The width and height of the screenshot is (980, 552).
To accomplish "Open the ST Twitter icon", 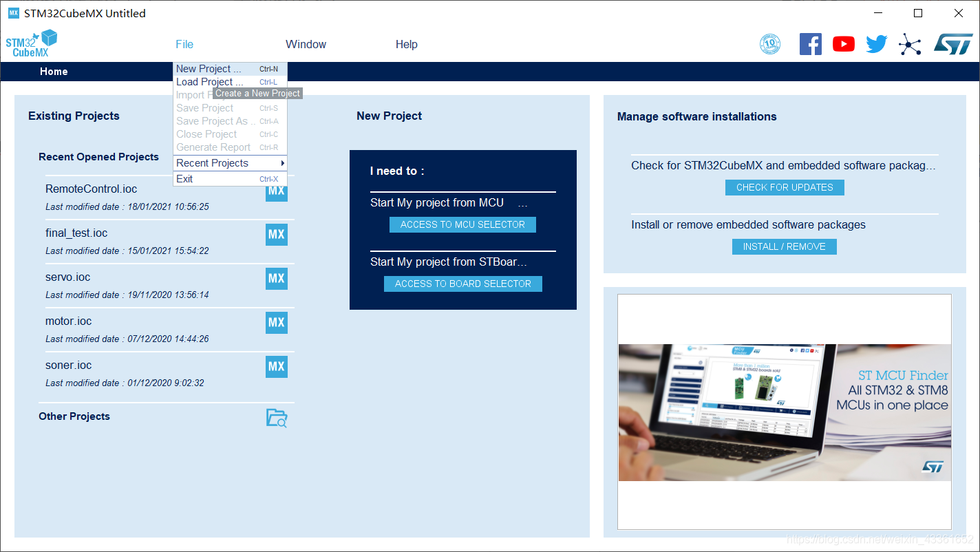I will tap(877, 44).
